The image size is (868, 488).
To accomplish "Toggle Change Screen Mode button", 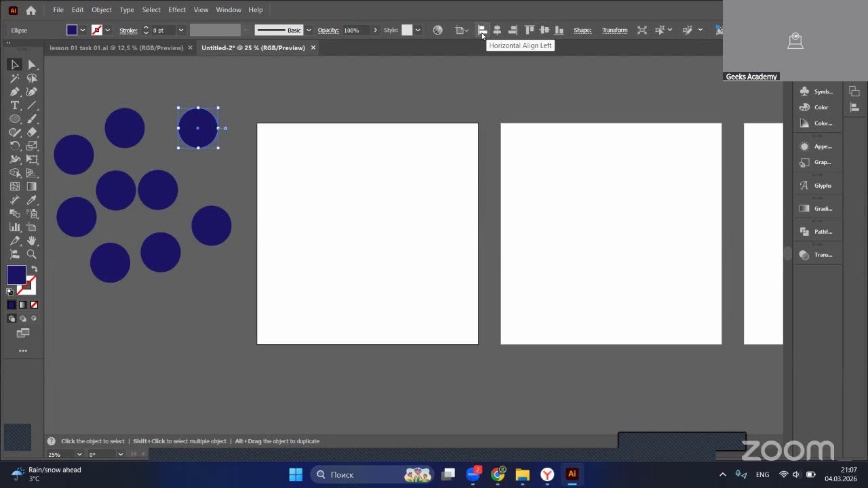I will [x=23, y=333].
